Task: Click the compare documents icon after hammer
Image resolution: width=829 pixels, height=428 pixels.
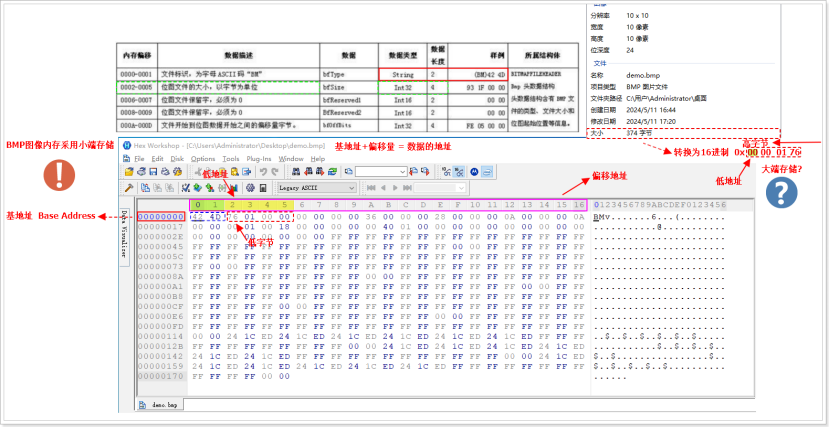Action: pyautogui.click(x=145, y=188)
